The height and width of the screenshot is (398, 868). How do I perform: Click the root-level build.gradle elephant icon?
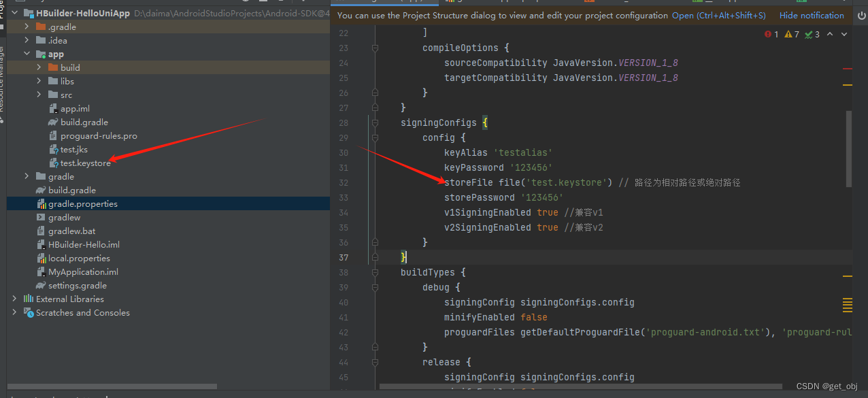tap(41, 190)
